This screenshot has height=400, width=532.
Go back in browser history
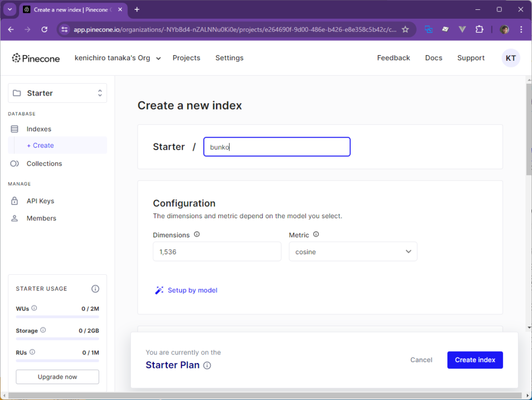point(11,30)
